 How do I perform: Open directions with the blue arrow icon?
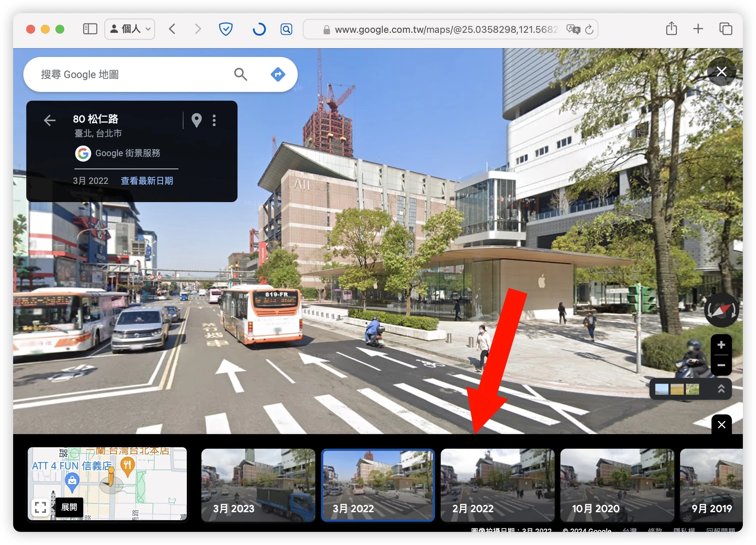point(278,74)
